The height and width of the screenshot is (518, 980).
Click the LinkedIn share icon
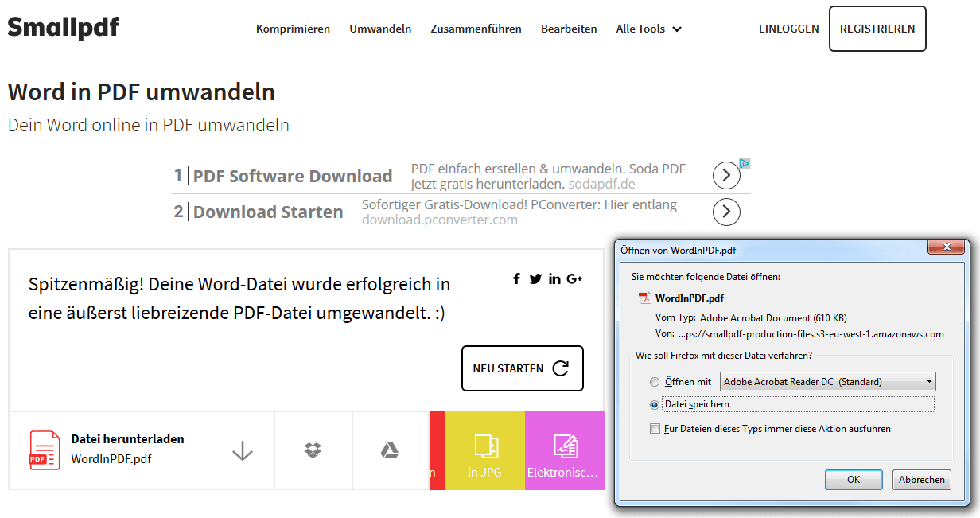click(x=555, y=278)
